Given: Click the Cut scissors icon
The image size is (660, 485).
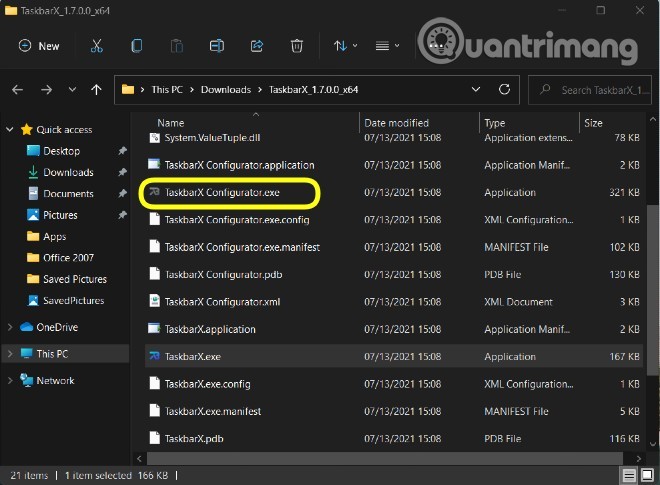Looking at the screenshot, I should (96, 46).
